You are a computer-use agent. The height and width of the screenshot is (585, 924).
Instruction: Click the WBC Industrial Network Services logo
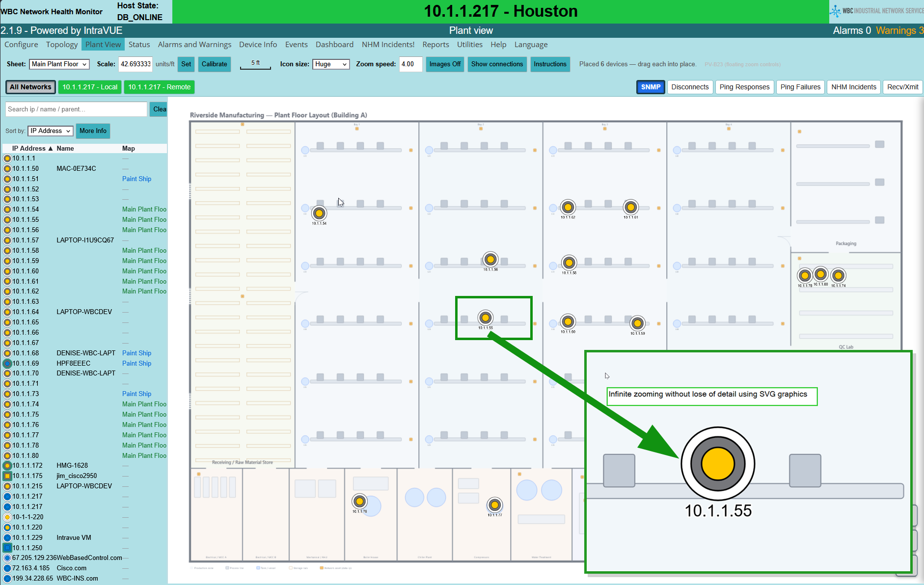pyautogui.click(x=876, y=11)
